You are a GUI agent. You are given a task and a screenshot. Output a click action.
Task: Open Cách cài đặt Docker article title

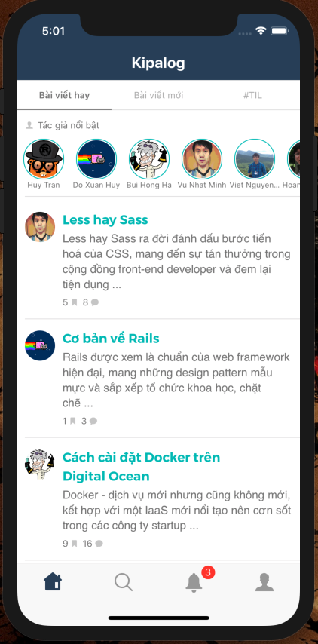[141, 467]
